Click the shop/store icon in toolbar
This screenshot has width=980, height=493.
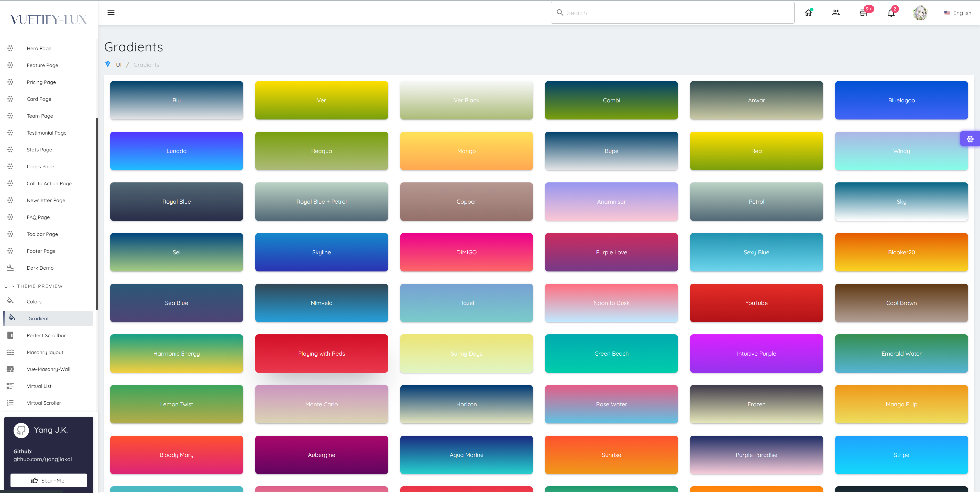864,13
